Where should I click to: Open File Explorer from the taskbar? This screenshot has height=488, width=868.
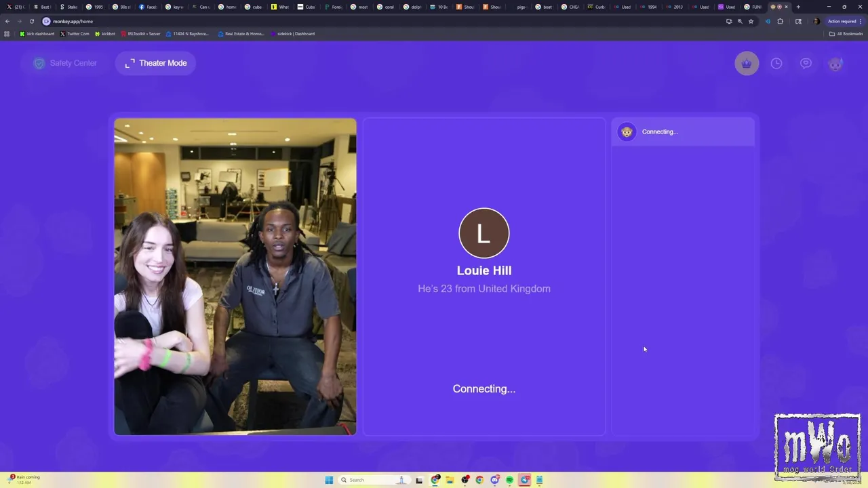click(449, 480)
